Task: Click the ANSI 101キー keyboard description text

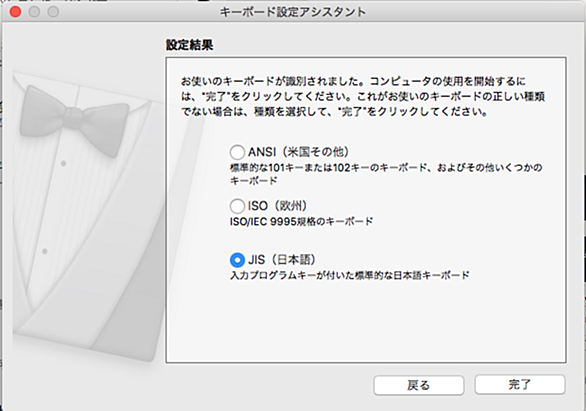Action: (x=386, y=174)
